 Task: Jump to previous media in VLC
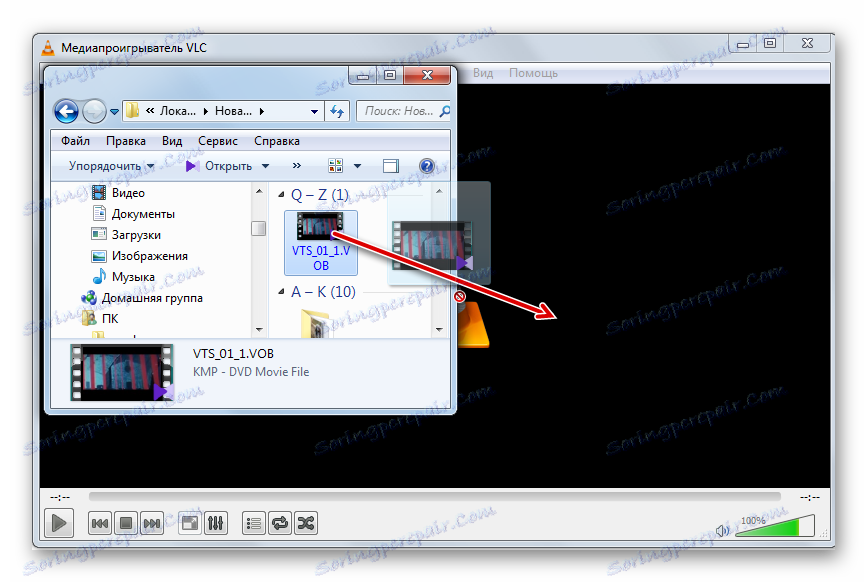point(100,523)
